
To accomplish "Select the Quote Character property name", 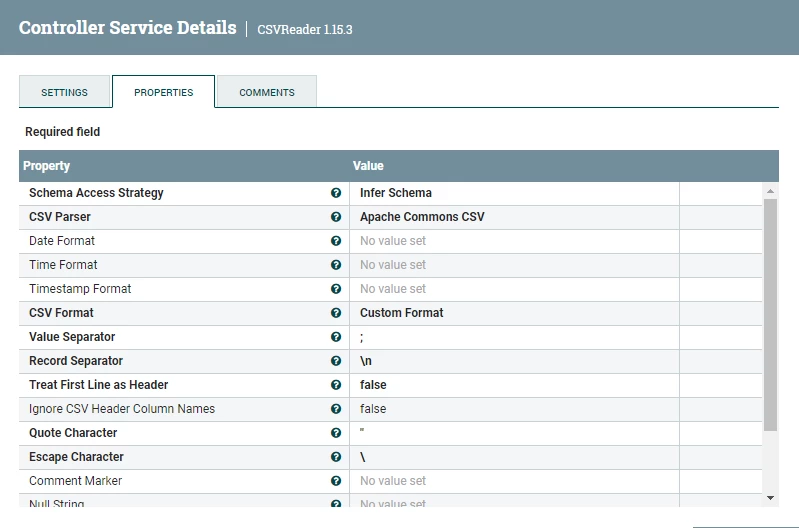I will pos(73,432).
